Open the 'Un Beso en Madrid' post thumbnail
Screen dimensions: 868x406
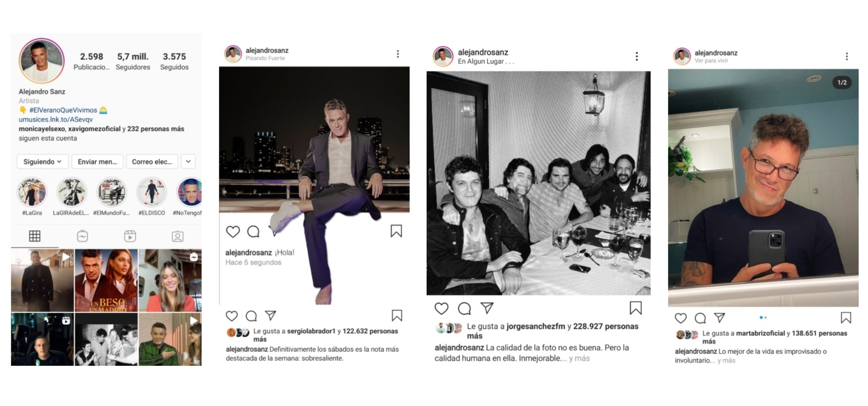click(x=106, y=280)
